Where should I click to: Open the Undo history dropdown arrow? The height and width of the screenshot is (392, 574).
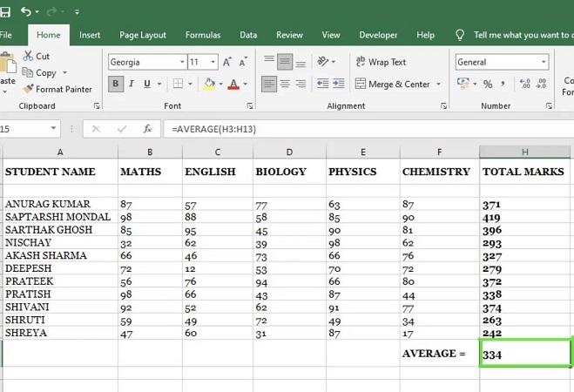coord(37,12)
